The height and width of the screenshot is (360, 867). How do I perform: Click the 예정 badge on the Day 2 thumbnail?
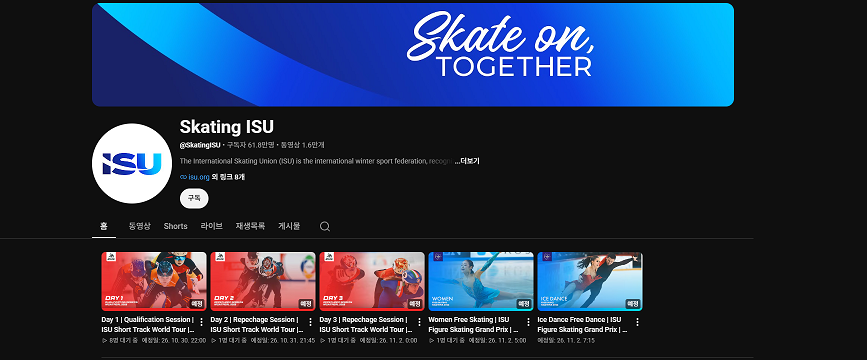306,304
